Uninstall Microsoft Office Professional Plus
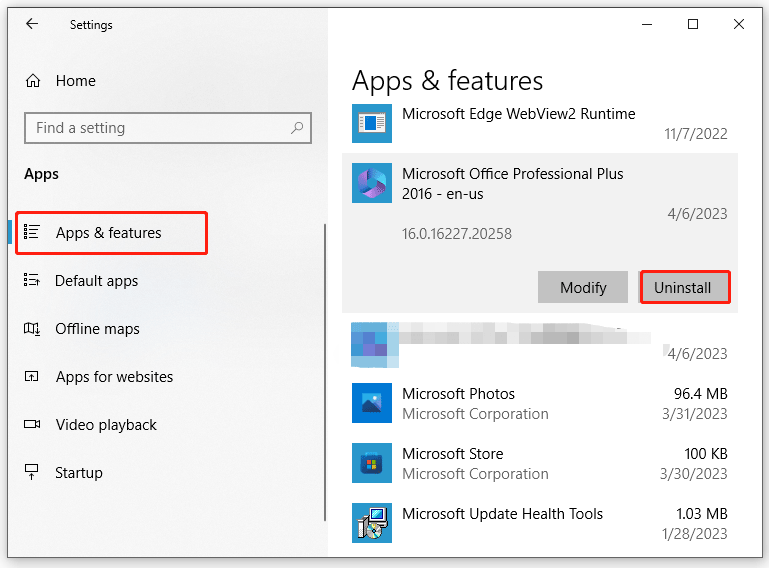This screenshot has width=769, height=568. (x=683, y=287)
